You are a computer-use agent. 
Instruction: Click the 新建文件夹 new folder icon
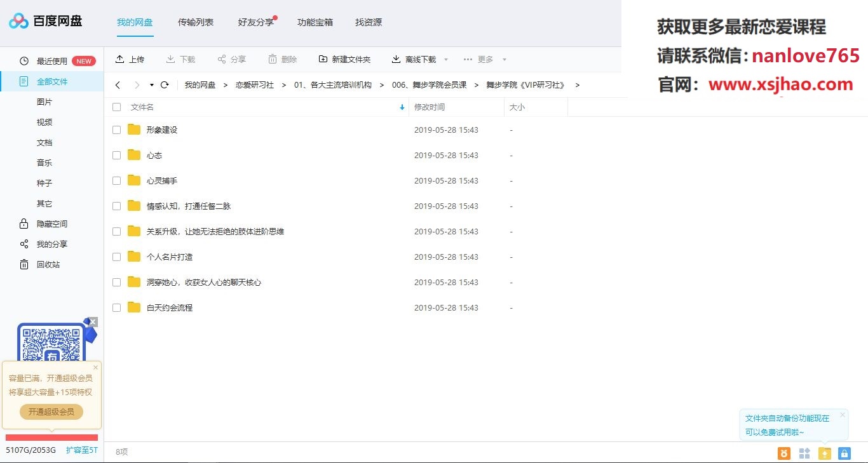[x=323, y=59]
